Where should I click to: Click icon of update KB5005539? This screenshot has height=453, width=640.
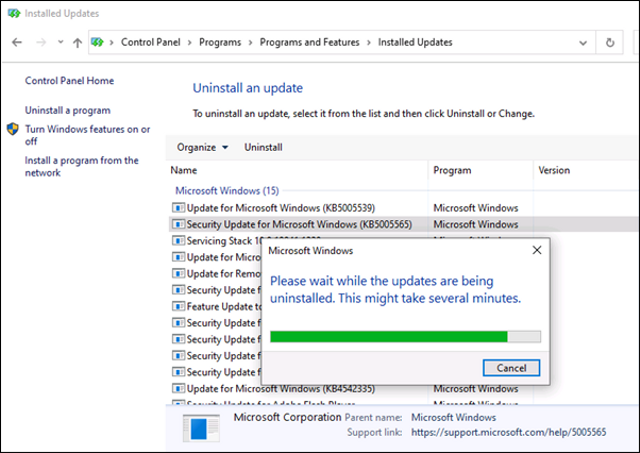pos(178,208)
